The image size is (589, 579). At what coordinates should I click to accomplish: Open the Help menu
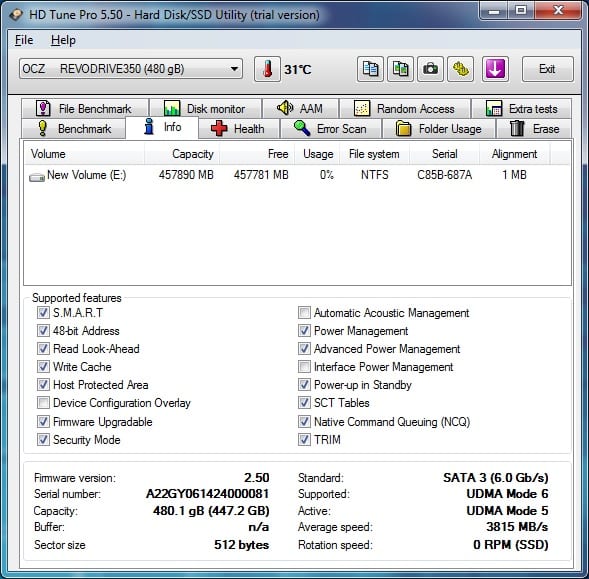tap(63, 40)
